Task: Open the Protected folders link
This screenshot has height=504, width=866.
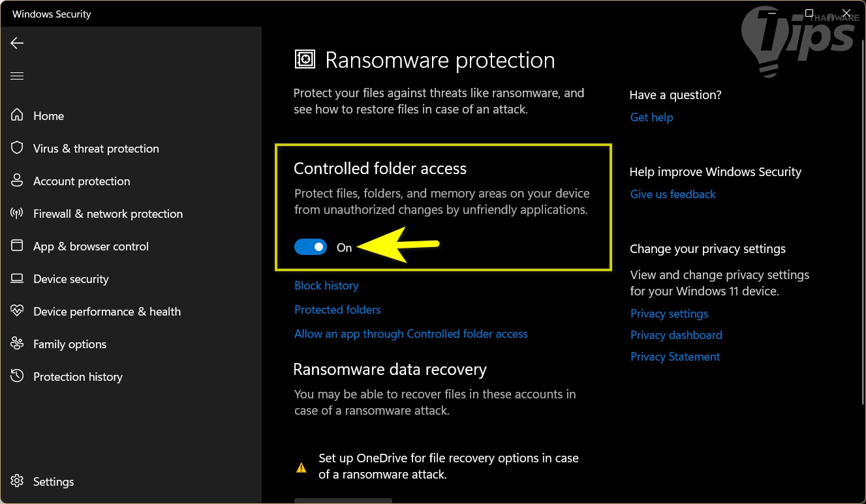Action: pos(337,310)
